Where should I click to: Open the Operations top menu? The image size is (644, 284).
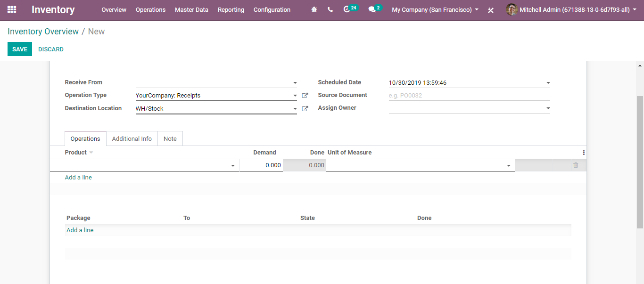tap(150, 9)
